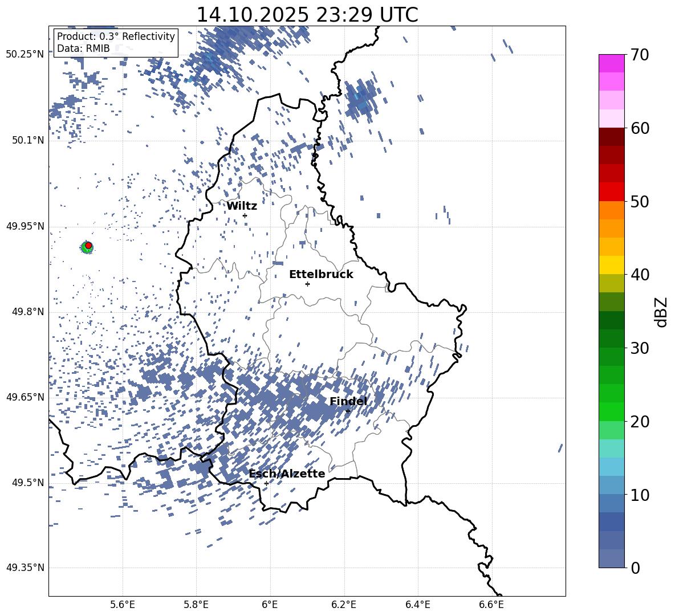Click the Data: RMIB text
The height and width of the screenshot is (616, 675).
point(83,48)
